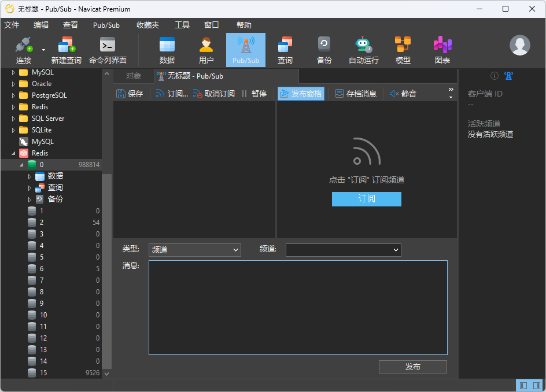Click the 订阅... subscribe toolbar button
Image resolution: width=546 pixels, height=392 pixels.
(x=172, y=94)
